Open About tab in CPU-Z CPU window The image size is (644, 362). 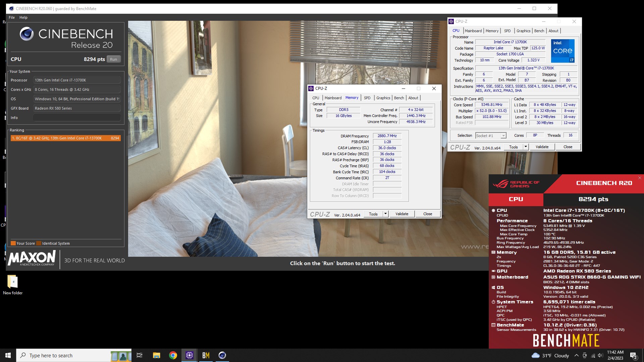[554, 31]
